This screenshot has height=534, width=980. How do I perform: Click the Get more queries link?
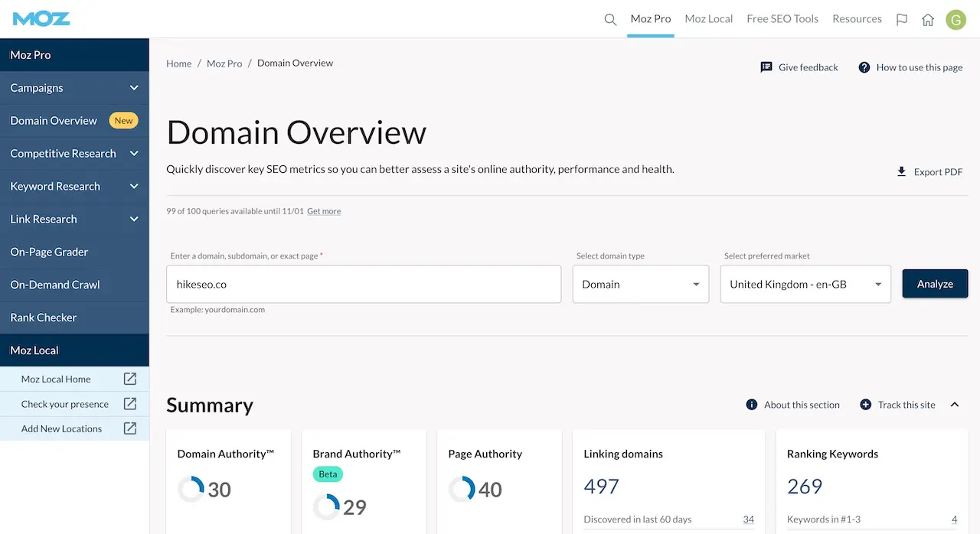324,211
